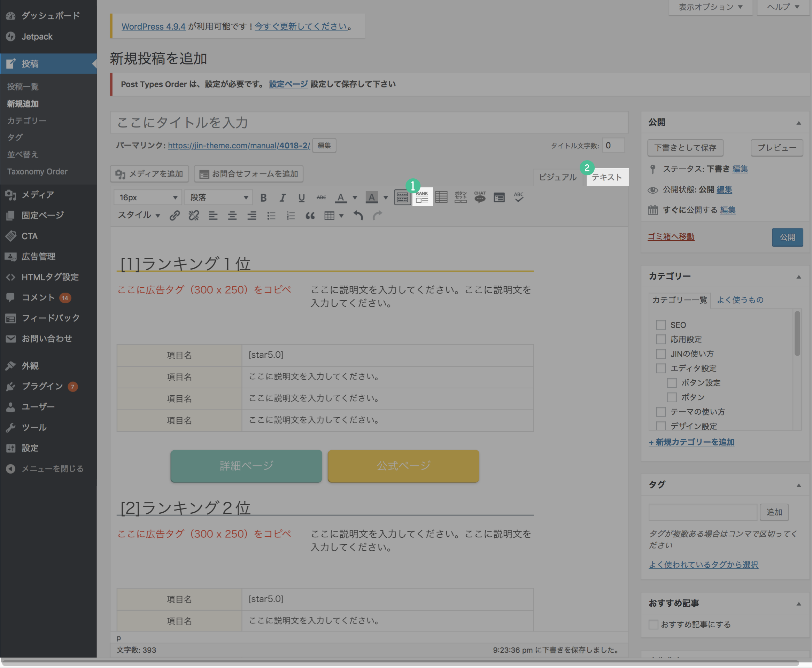Click the italic formatting icon
Screen dimensions: 812x668
(x=282, y=197)
